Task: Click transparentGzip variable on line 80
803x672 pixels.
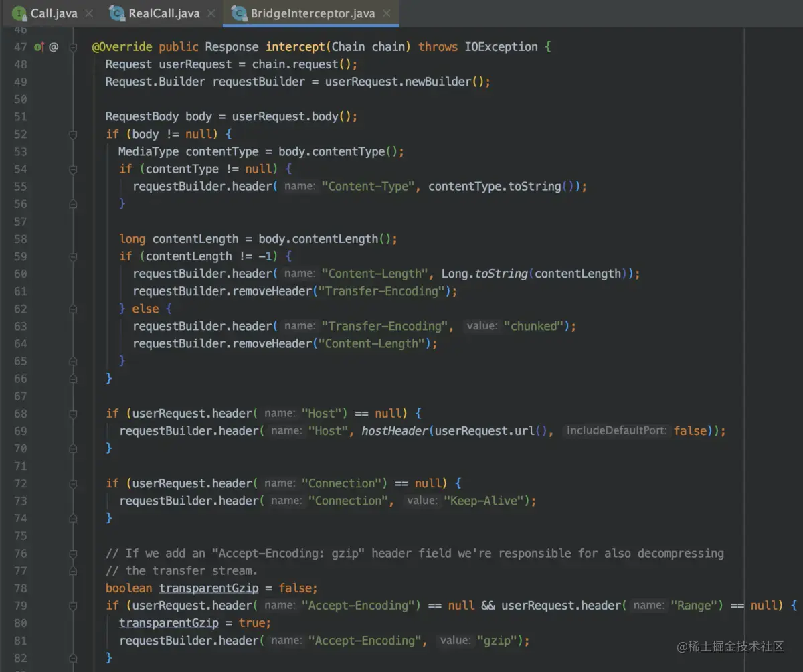Action: click(169, 623)
